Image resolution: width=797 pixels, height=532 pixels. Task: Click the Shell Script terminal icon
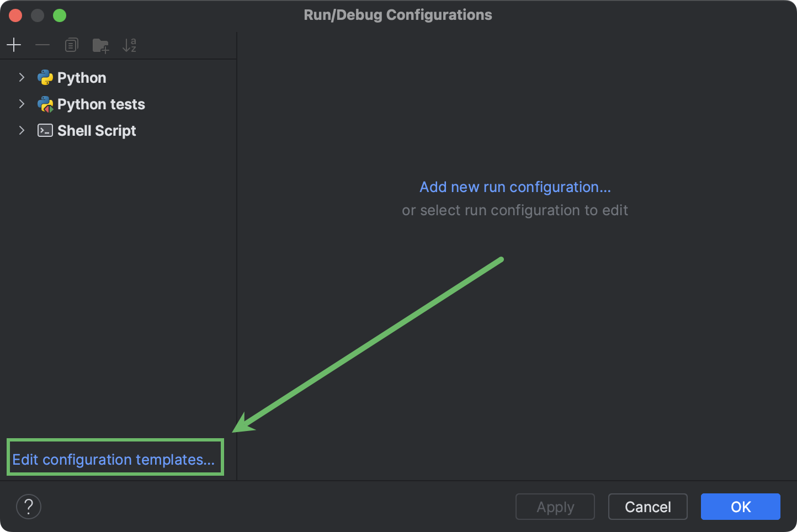(x=45, y=130)
